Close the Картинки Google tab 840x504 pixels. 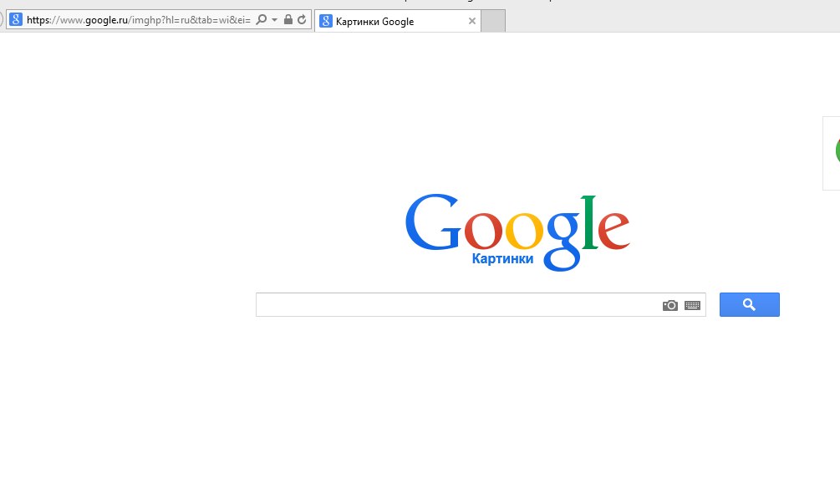(x=472, y=22)
